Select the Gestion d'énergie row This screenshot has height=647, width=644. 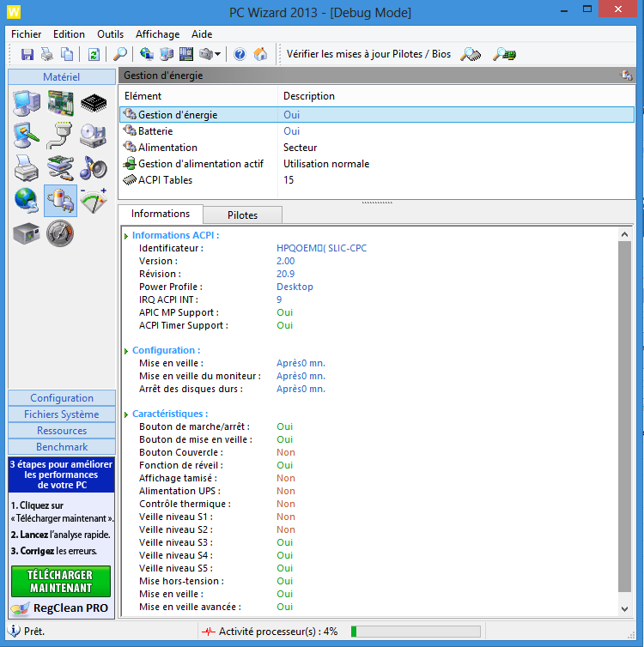[x=377, y=115]
